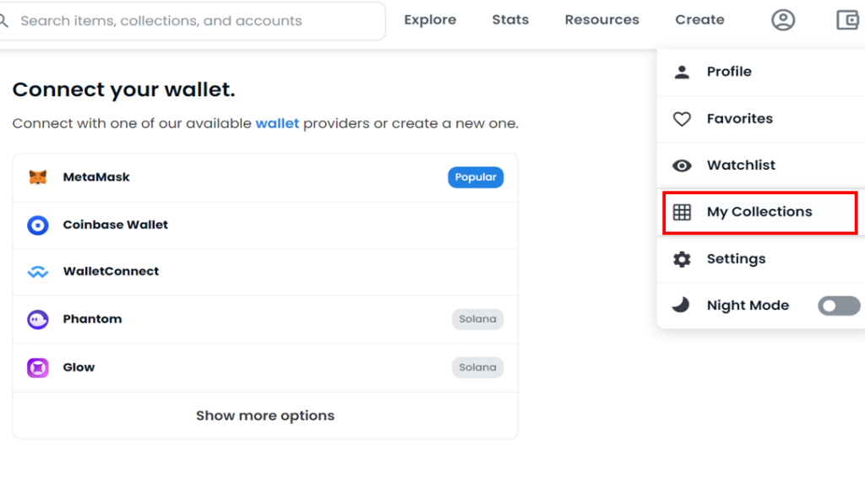The image size is (865, 504).
Task: Open the Explore menu
Action: tap(430, 20)
